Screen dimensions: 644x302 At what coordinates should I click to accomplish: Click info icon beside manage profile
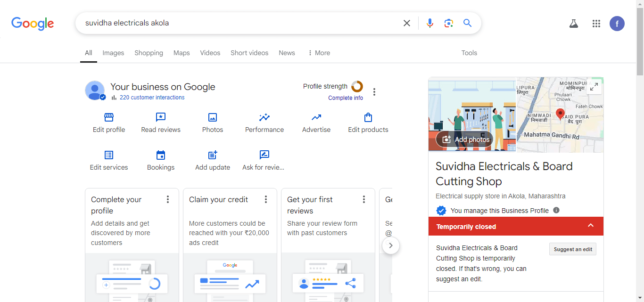[x=556, y=210]
